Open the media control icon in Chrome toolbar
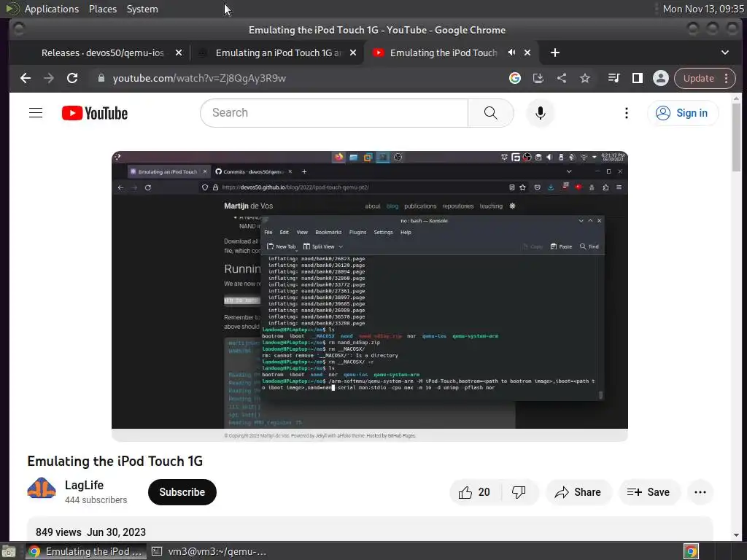Image resolution: width=747 pixels, height=560 pixels. point(614,78)
